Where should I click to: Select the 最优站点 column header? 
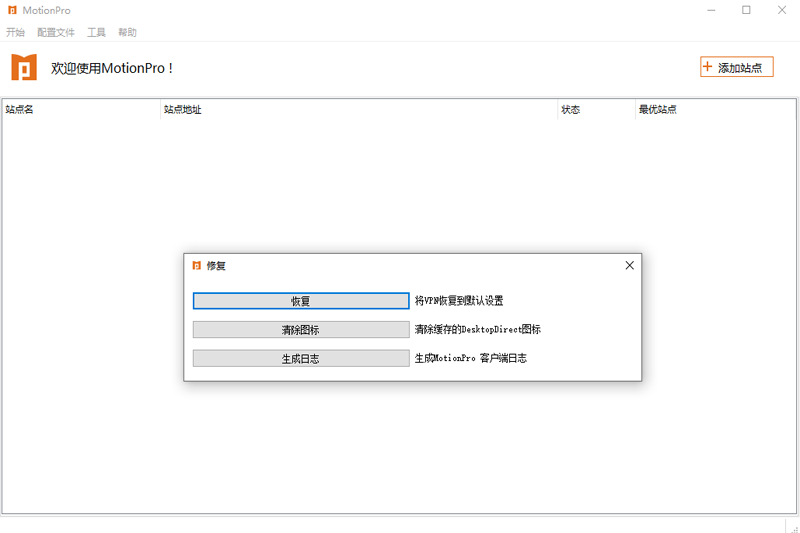click(x=658, y=110)
